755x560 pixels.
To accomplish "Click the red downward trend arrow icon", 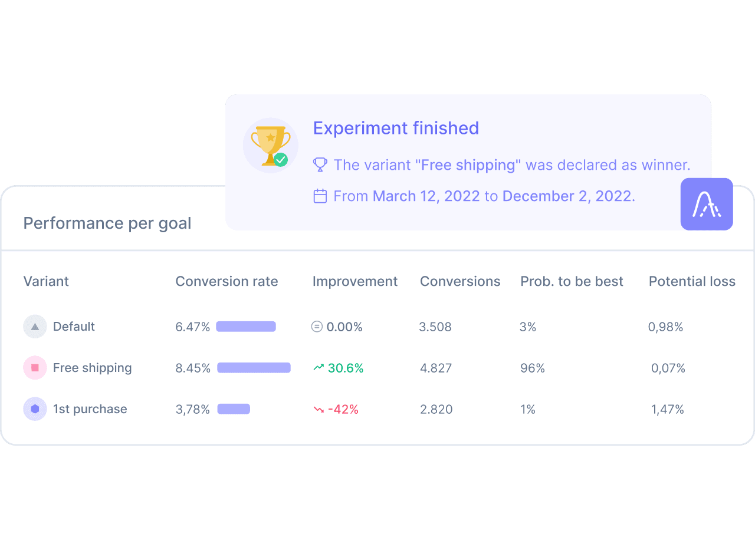I will click(319, 409).
